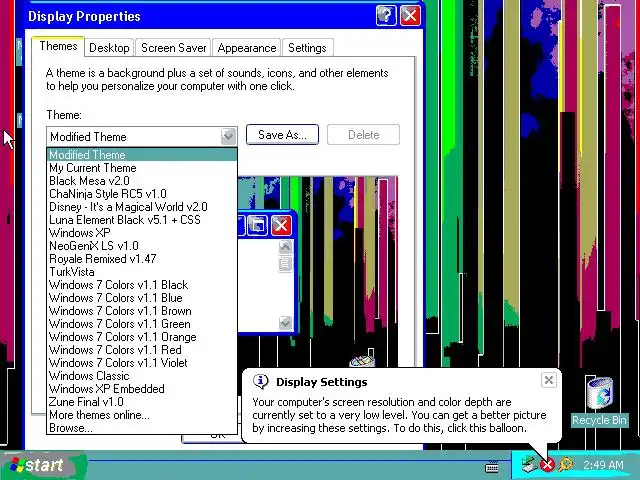Image resolution: width=640 pixels, height=480 pixels.
Task: Choose Modified Theme from the list
Action: point(142,155)
